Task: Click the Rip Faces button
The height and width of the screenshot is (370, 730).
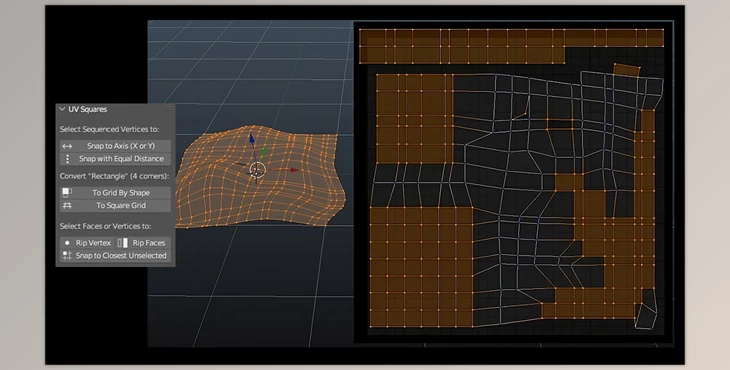Action: tap(143, 243)
